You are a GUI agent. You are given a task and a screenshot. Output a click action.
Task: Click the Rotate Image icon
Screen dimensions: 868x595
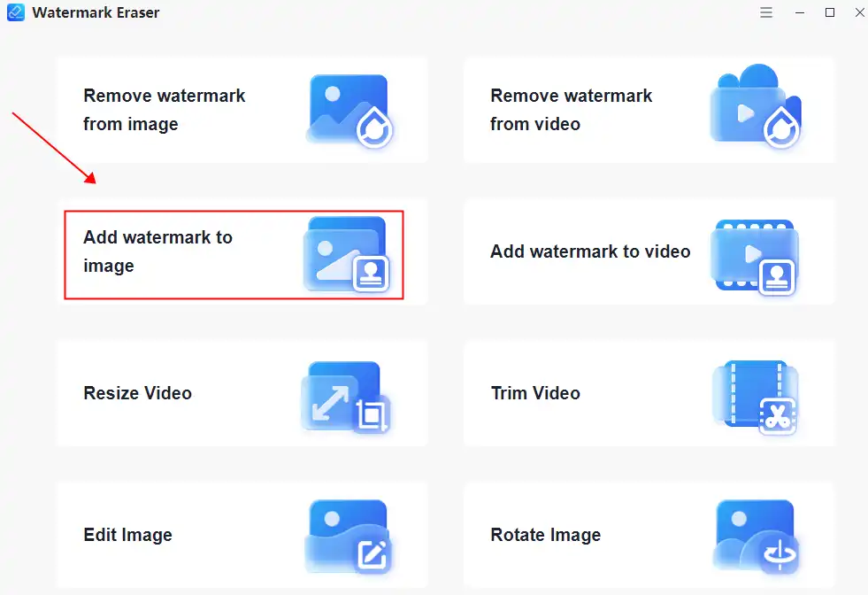(757, 537)
